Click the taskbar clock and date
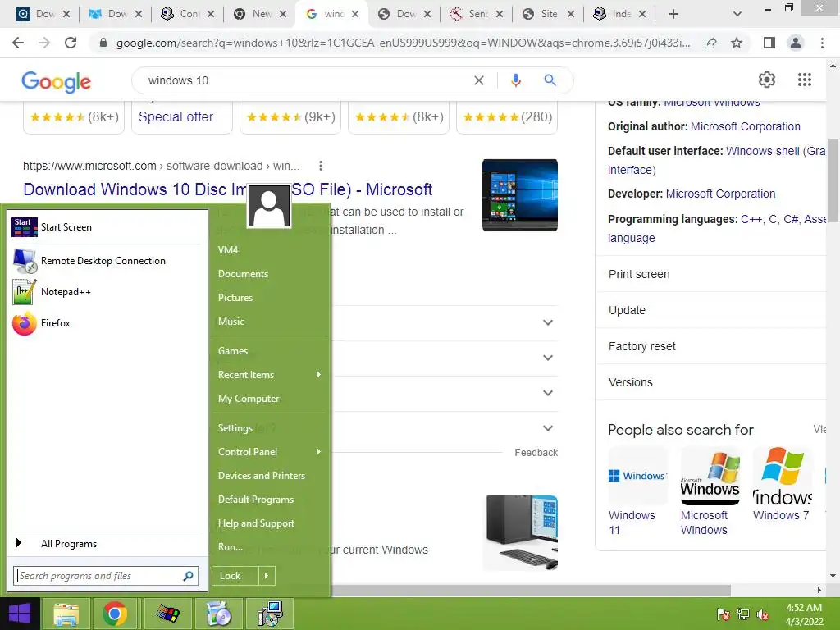Image resolution: width=840 pixels, height=630 pixels. click(x=804, y=614)
